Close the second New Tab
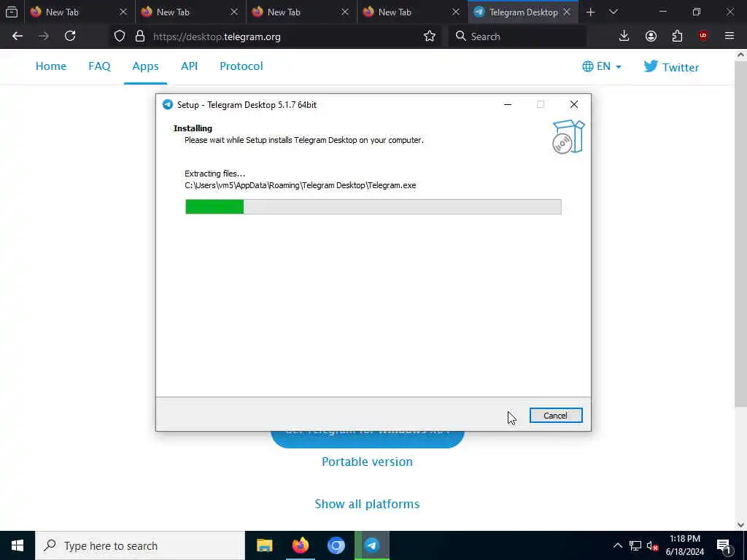The height and width of the screenshot is (560, 747). click(234, 12)
